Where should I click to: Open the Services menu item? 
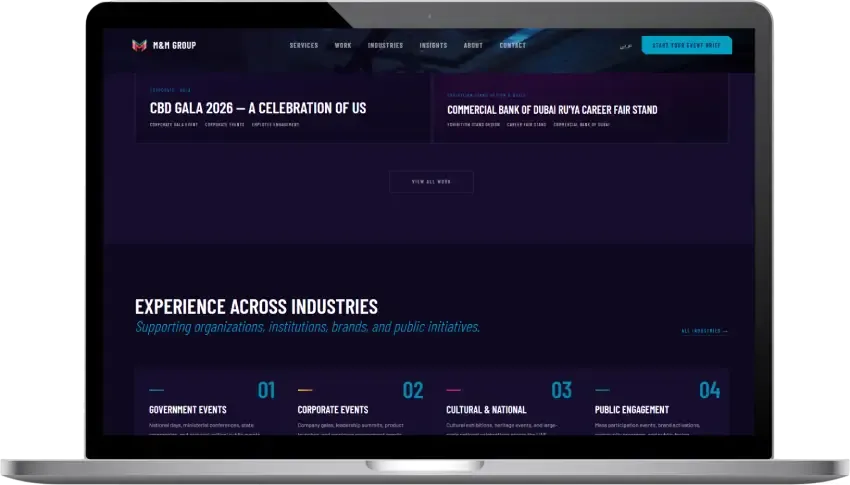click(304, 46)
